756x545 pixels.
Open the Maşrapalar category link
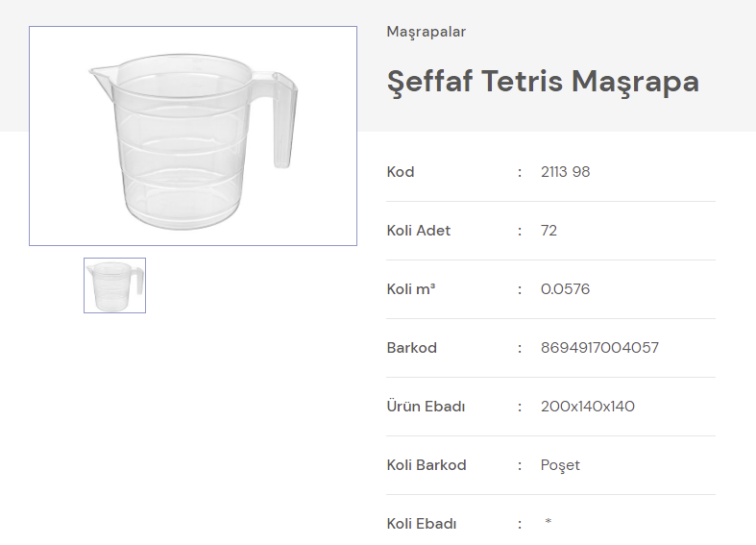pos(426,32)
